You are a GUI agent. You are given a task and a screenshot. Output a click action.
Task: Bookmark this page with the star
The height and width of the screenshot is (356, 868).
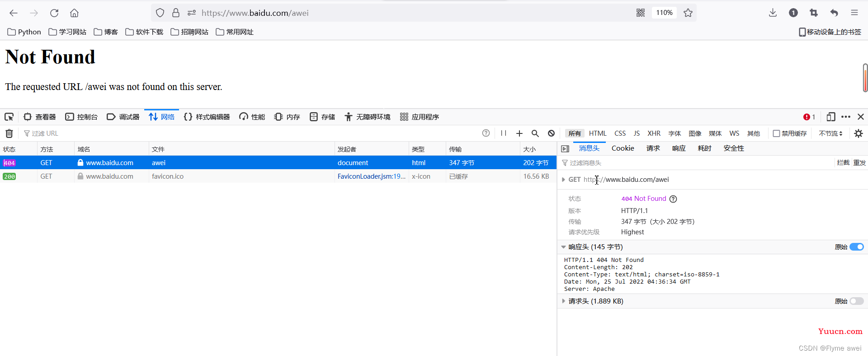(688, 13)
